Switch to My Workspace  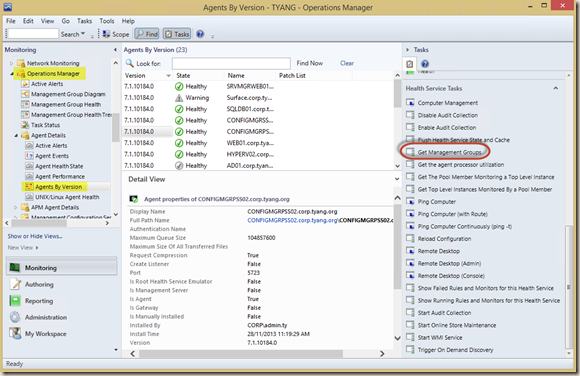[62, 334]
